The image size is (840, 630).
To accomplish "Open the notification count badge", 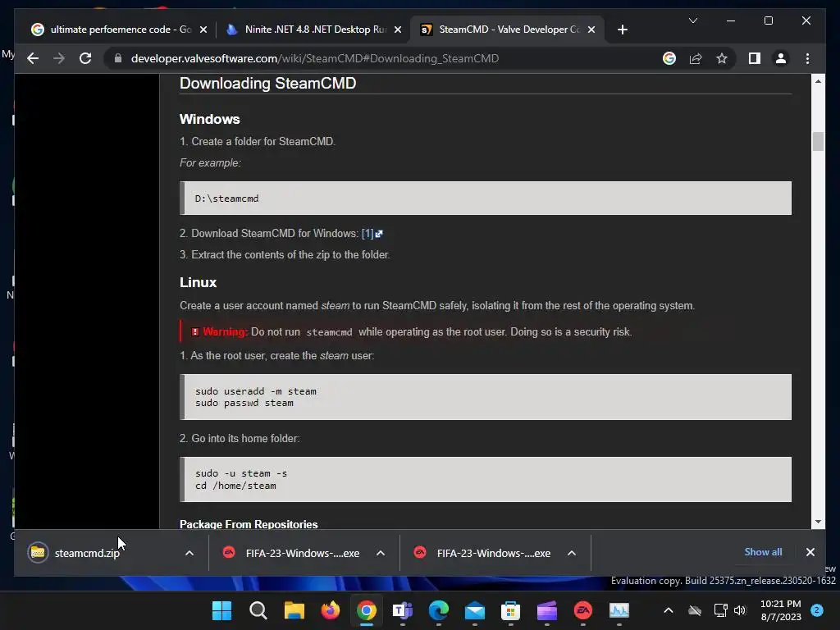I will point(817,610).
